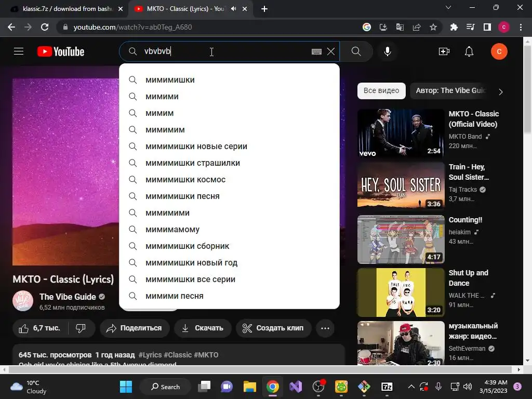The width and height of the screenshot is (532, 399).
Task: Open музыкальный жанр video title
Action: 473,331
